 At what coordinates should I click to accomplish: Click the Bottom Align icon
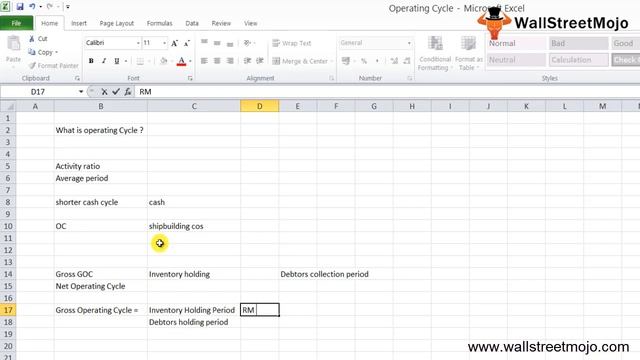tap(230, 43)
